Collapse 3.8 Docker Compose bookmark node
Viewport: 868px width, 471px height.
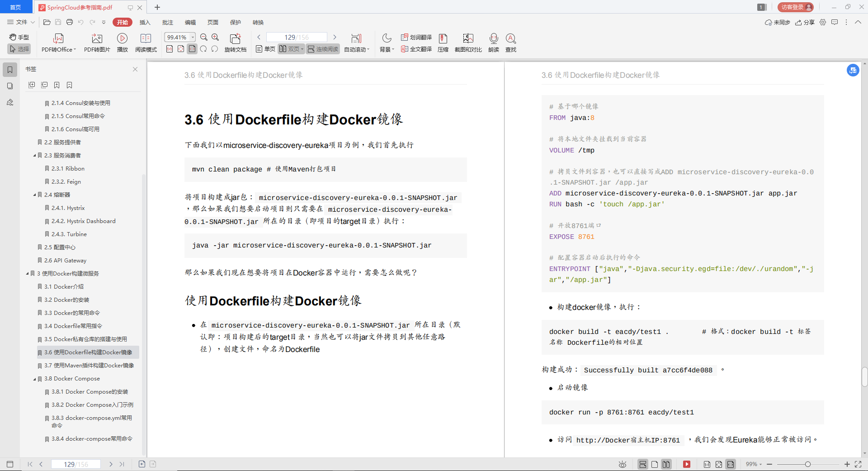(x=34, y=378)
